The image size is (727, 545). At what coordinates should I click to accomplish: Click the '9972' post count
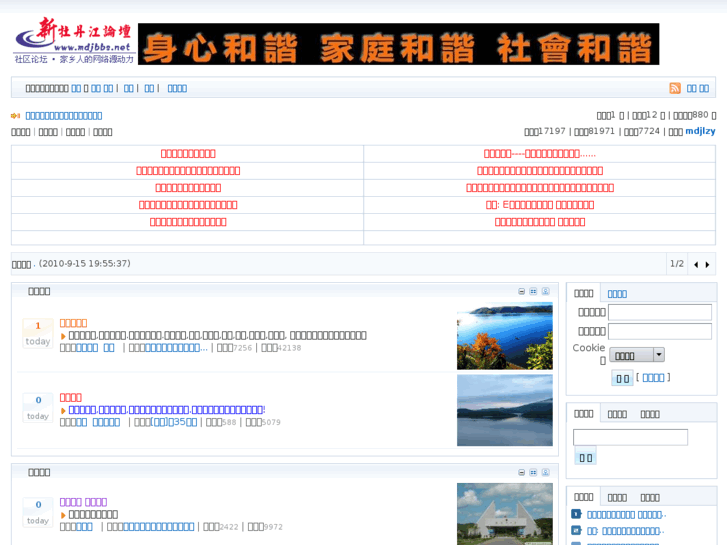pyautogui.click(x=273, y=527)
